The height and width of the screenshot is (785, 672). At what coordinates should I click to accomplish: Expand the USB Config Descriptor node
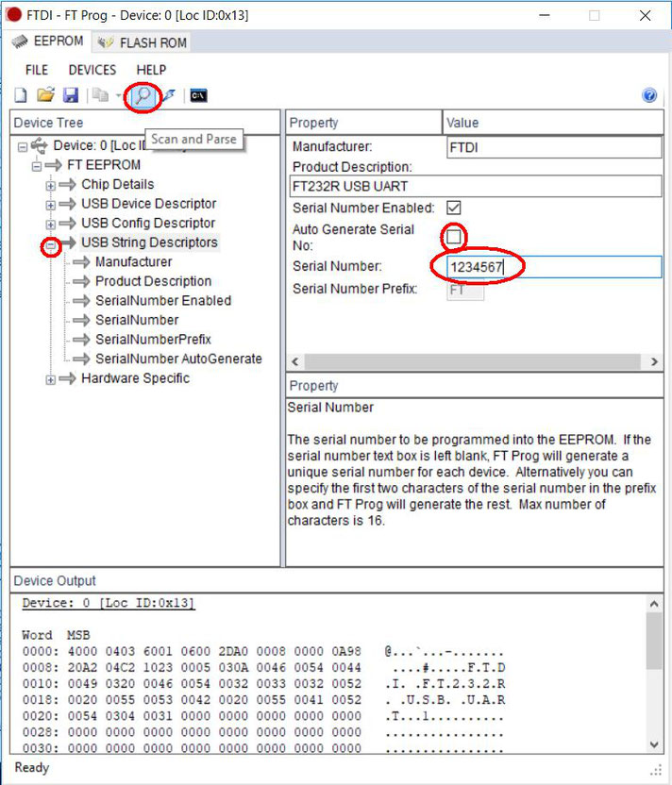tap(51, 225)
